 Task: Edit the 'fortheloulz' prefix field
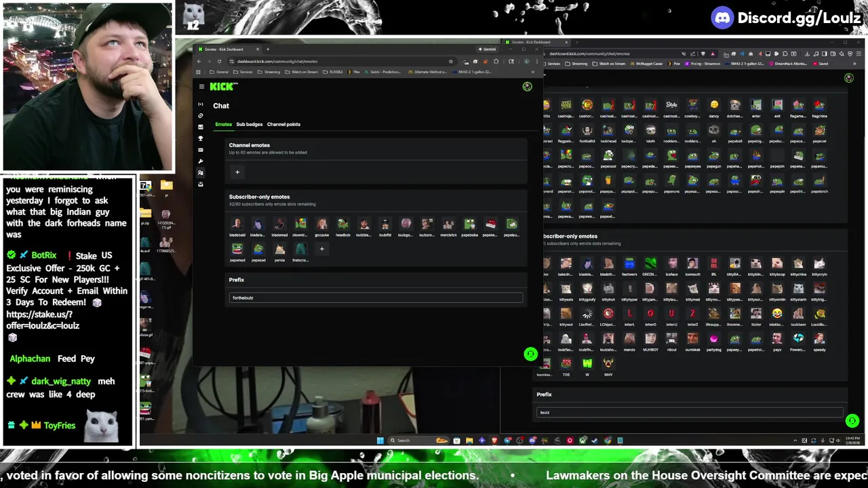point(376,298)
